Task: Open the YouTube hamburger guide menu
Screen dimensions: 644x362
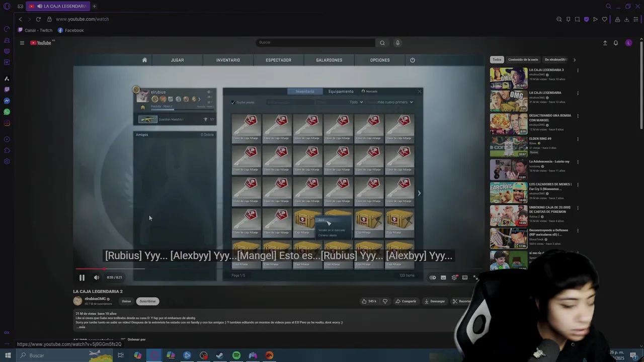Action: coord(22,43)
